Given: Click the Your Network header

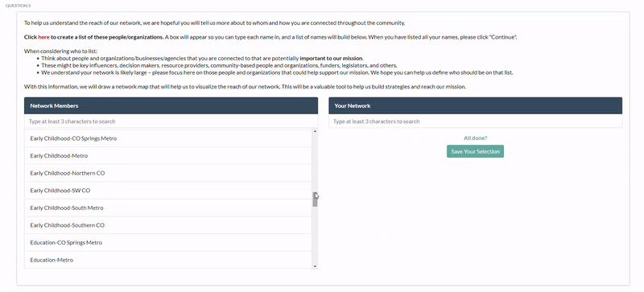Looking at the screenshot, I should coord(475,105).
